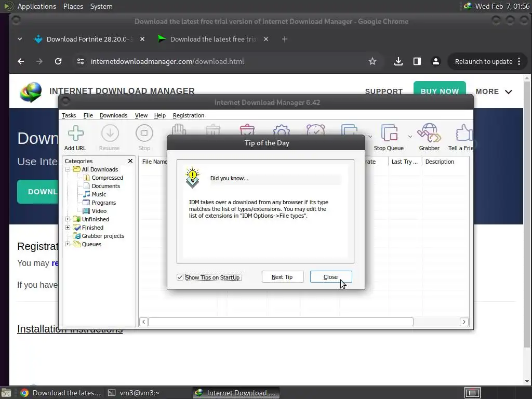View site information icon in address bar
The height and width of the screenshot is (399, 532).
pyautogui.click(x=81, y=61)
